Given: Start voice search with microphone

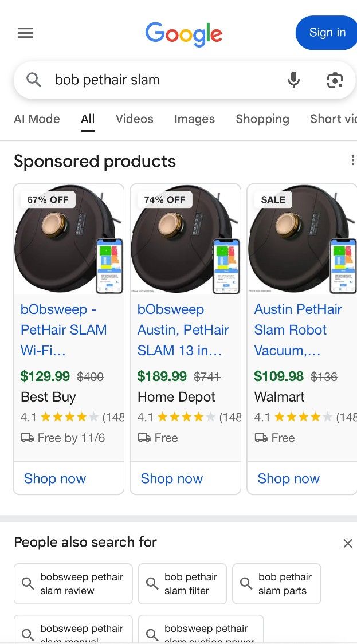Looking at the screenshot, I should [293, 80].
